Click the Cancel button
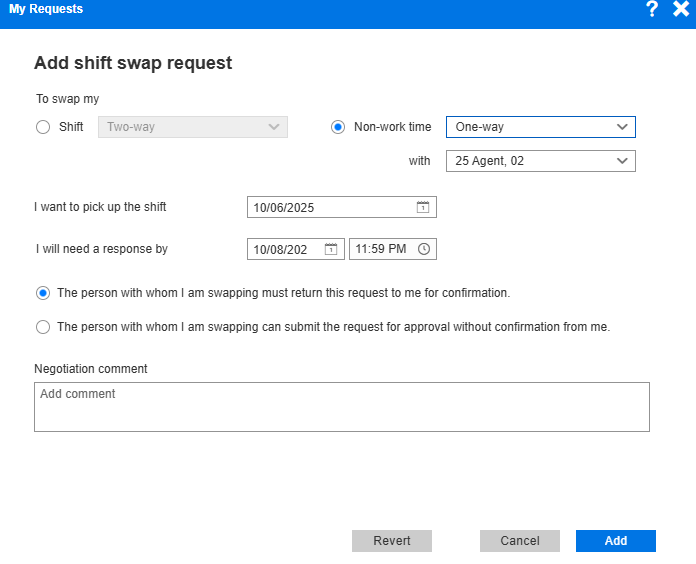 (520, 541)
